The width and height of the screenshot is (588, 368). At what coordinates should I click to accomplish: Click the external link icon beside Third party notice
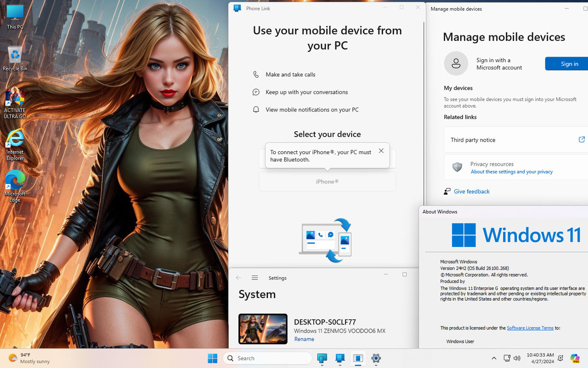point(582,139)
